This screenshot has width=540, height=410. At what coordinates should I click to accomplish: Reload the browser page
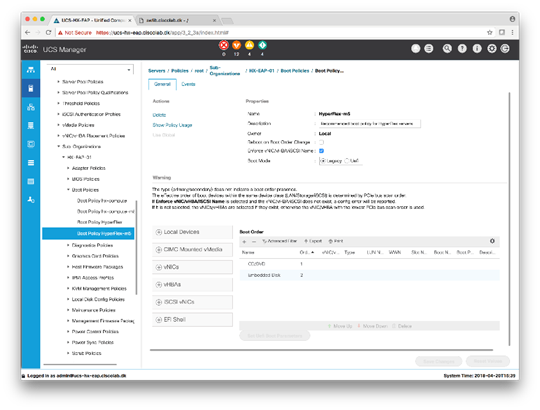pos(49,32)
